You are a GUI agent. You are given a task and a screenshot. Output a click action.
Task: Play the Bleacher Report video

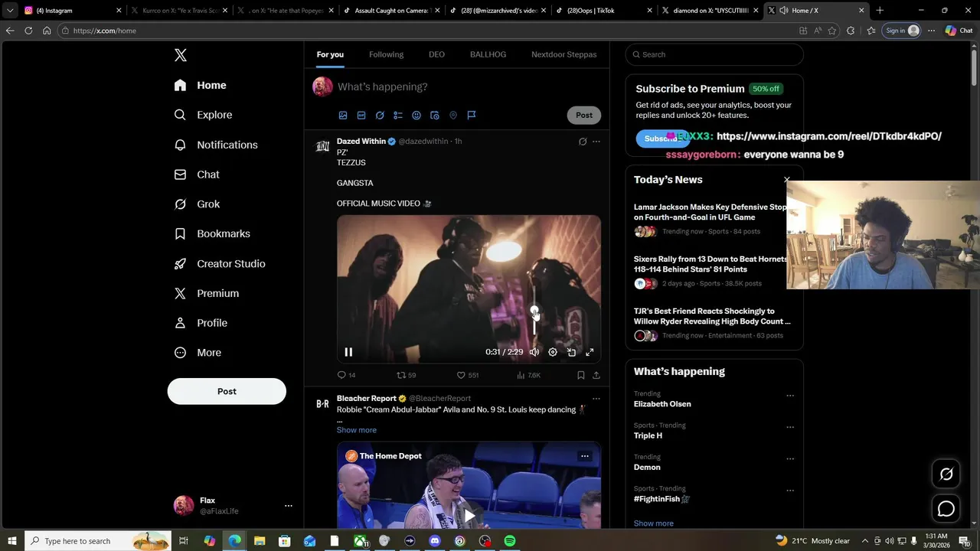(469, 515)
